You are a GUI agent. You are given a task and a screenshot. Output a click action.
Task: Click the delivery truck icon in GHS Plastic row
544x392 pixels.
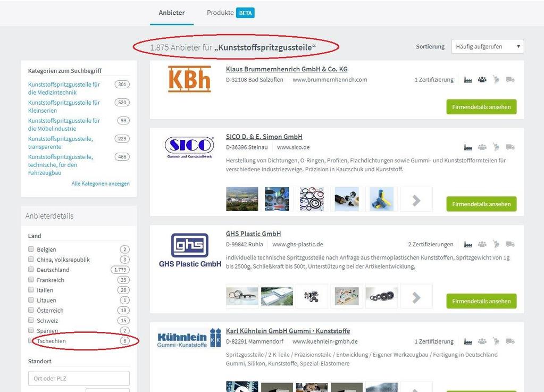tap(510, 244)
